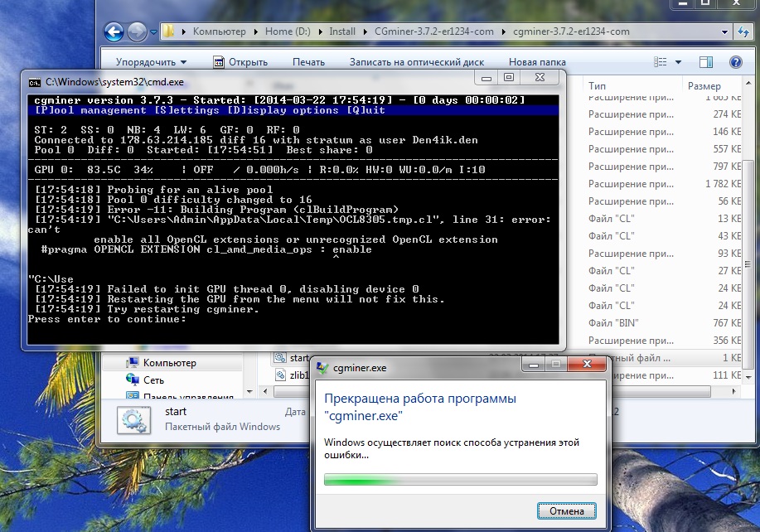Click [Q]uit text in cgminer console

(x=366, y=110)
